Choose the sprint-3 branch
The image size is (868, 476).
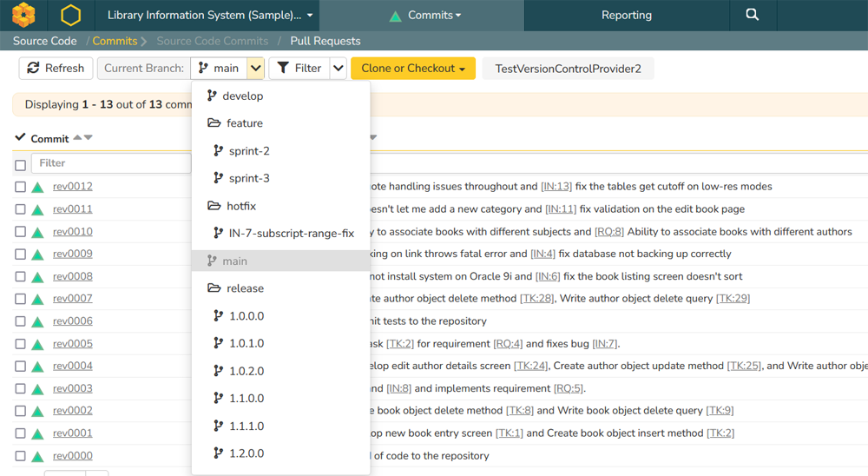(249, 178)
